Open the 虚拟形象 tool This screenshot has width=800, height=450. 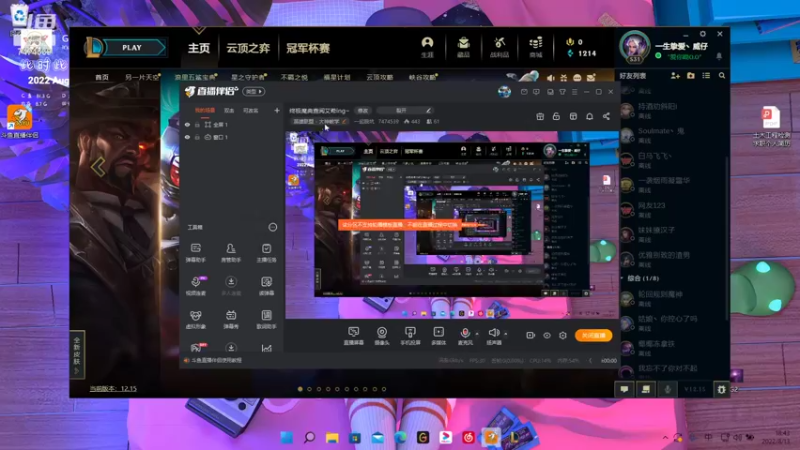point(196,319)
